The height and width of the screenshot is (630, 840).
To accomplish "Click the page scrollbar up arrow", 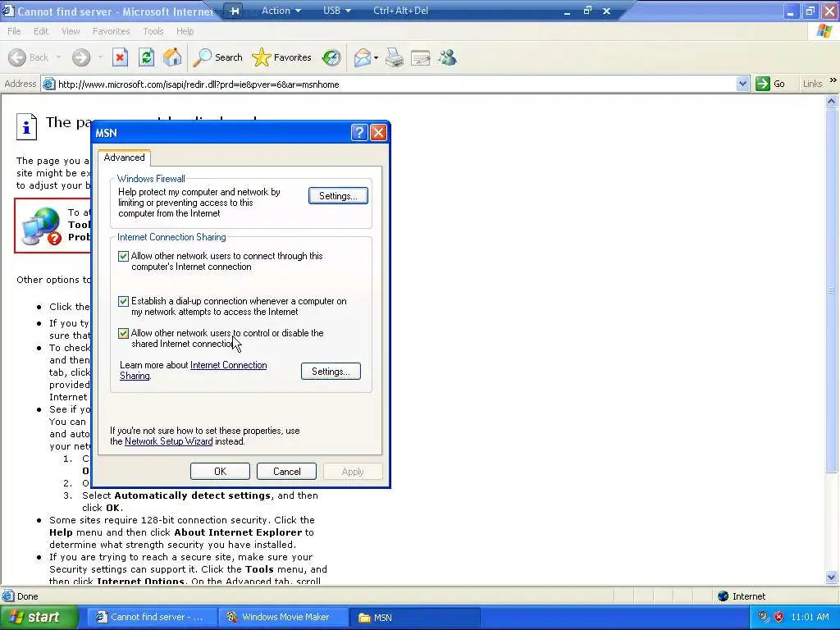I will (x=832, y=101).
